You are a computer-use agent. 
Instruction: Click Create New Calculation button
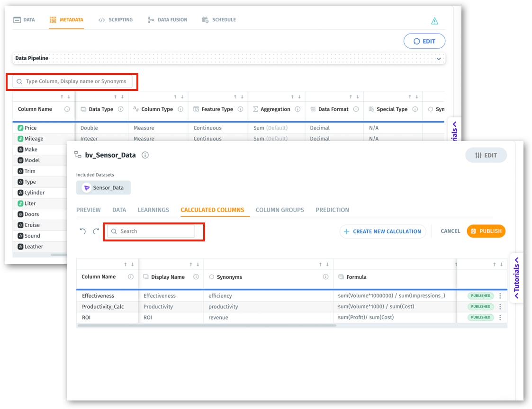382,231
